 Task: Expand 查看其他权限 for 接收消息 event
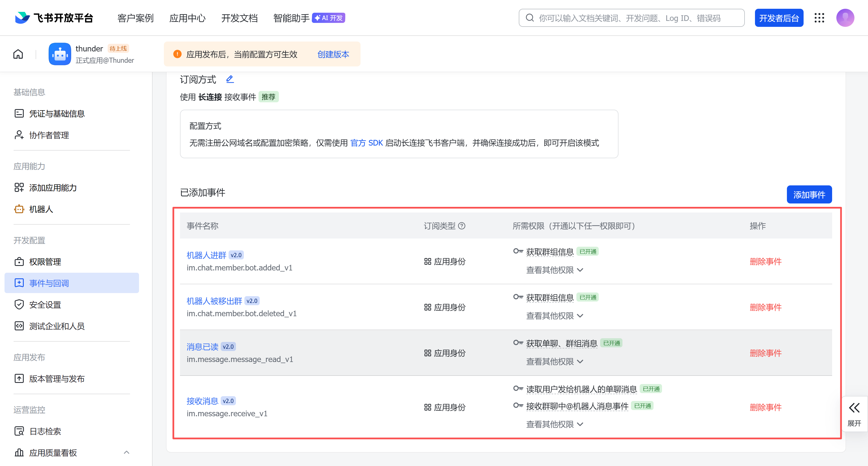pyautogui.click(x=554, y=424)
